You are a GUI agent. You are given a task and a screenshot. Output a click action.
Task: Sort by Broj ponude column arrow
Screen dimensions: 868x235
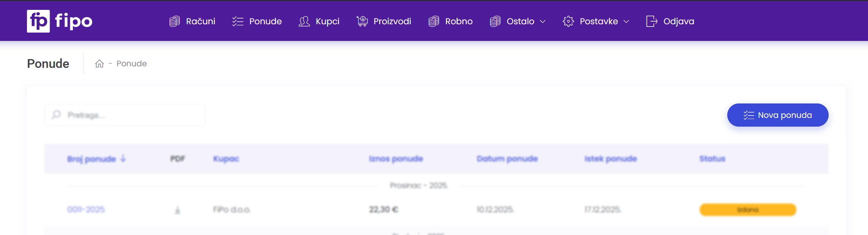pos(123,158)
